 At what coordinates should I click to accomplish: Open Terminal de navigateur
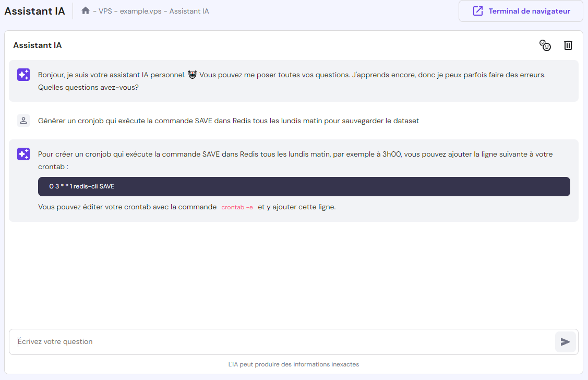click(521, 10)
